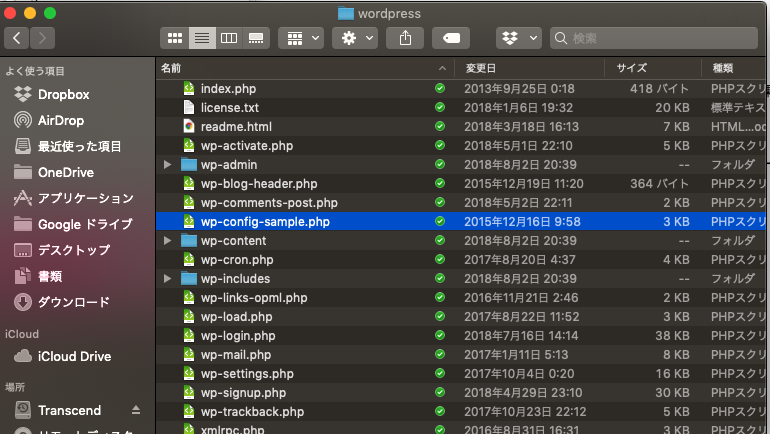
Task: Click the license.txt document icon
Action: (x=189, y=108)
